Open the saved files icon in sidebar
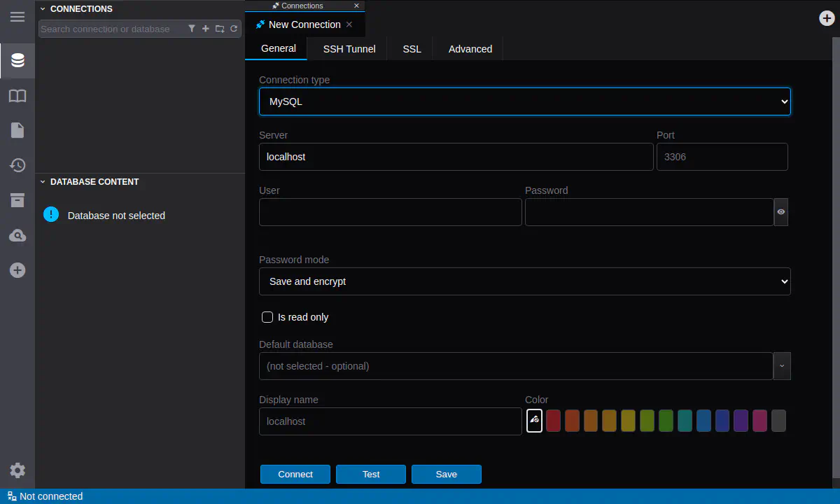840x504 pixels. 17,130
